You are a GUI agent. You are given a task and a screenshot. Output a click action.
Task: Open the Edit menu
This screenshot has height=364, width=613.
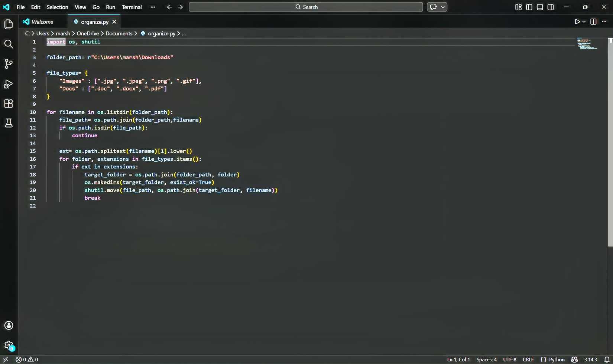[36, 7]
